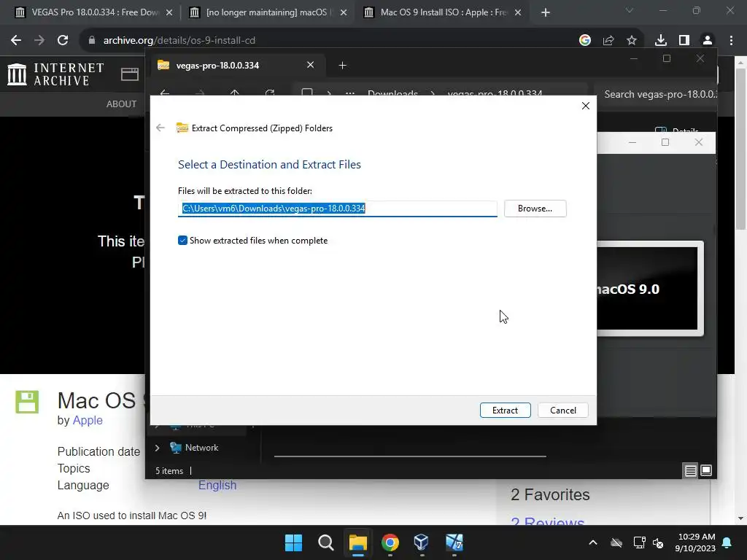Open Browse to choose destination folder
This screenshot has height=560, width=747.
(x=535, y=208)
